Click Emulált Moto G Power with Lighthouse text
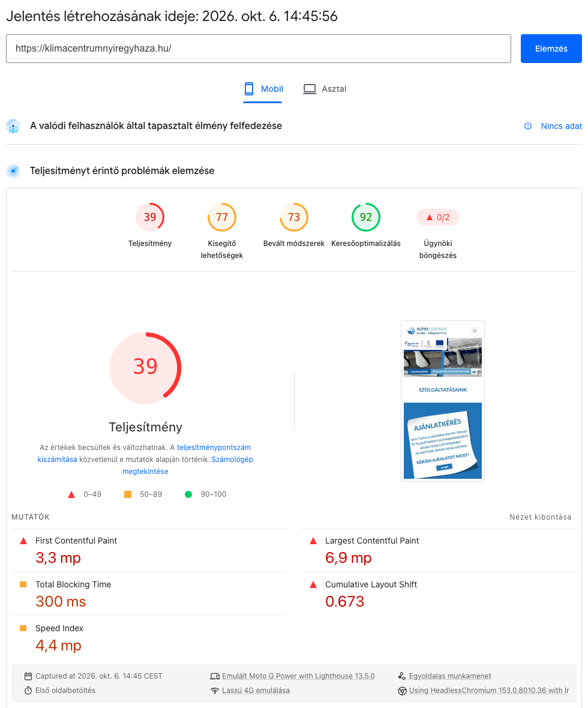Image resolution: width=588 pixels, height=708 pixels. pyautogui.click(x=298, y=676)
